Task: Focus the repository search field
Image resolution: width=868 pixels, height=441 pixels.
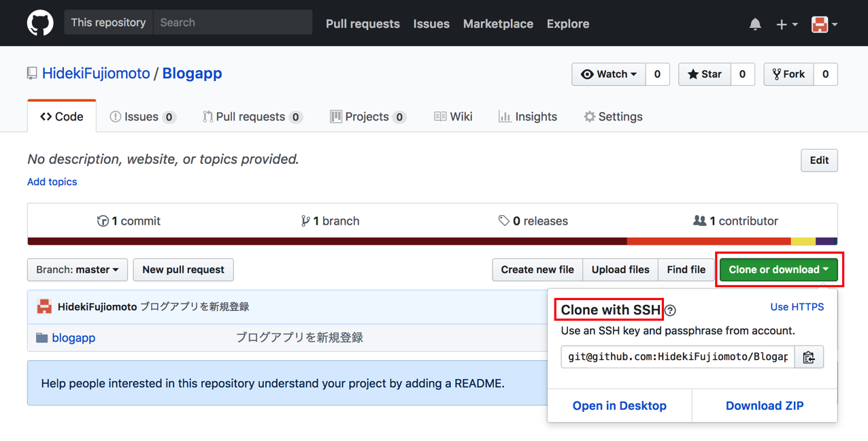Action: [233, 22]
